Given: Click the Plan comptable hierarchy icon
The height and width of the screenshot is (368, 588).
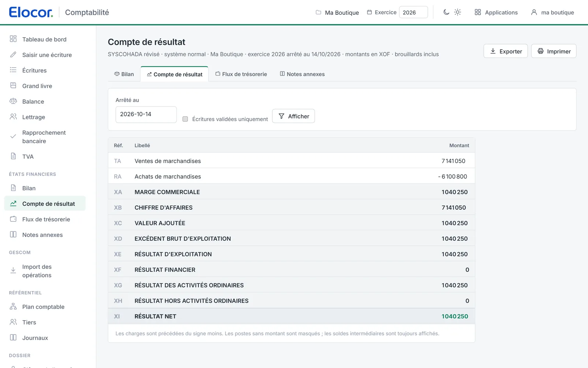Looking at the screenshot, I should tap(13, 307).
